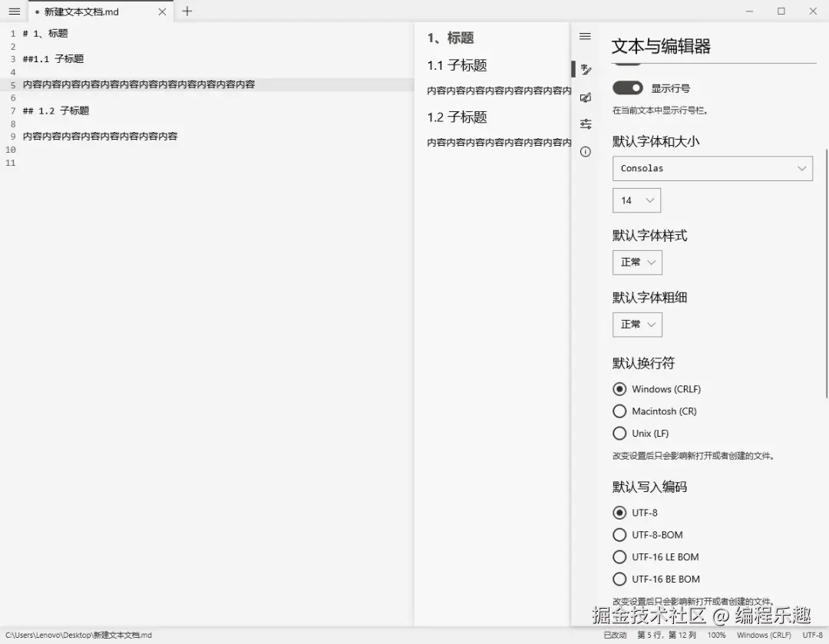This screenshot has height=644, width=829.
Task: Disable the 显示行号 line number toggle
Action: tap(627, 88)
